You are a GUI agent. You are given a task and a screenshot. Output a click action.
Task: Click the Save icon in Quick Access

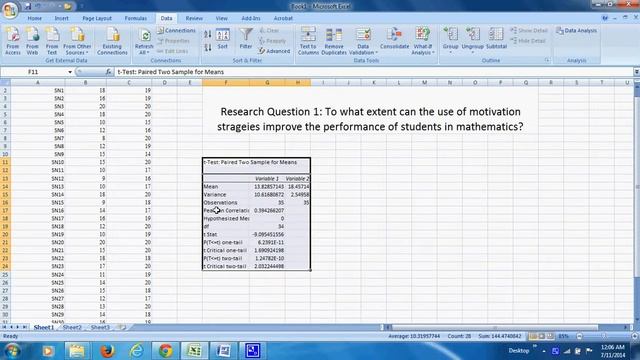coord(28,6)
